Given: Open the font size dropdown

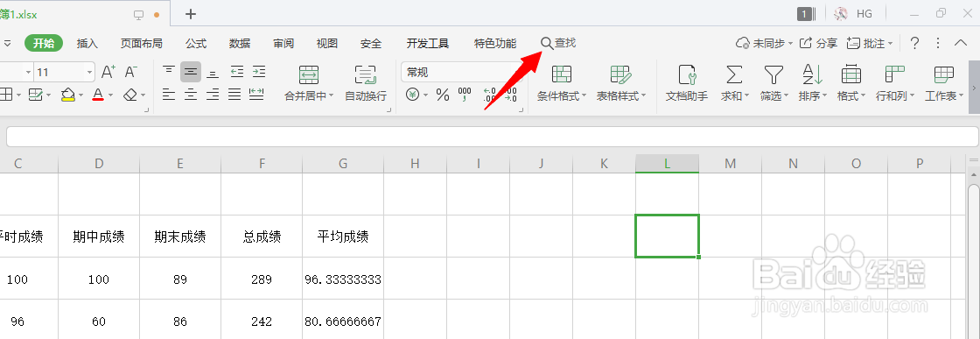Looking at the screenshot, I should (88, 73).
